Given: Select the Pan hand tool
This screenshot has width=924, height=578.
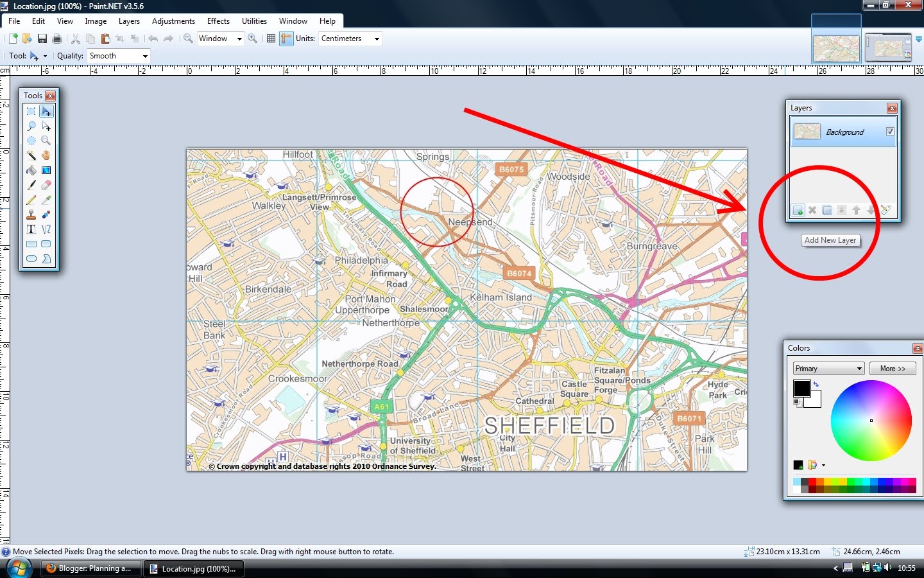Looking at the screenshot, I should [x=46, y=155].
